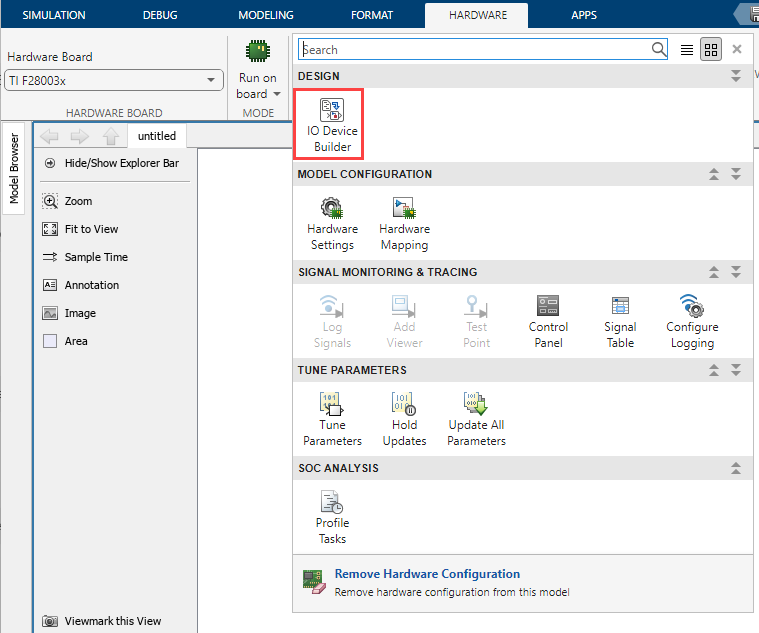Click the gallery search field

click(475, 49)
